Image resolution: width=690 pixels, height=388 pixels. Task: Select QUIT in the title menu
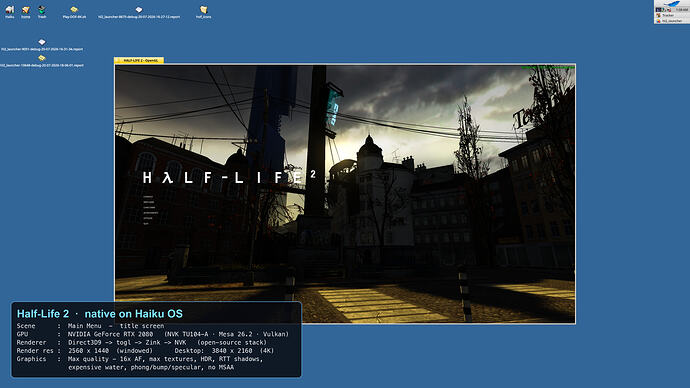pos(146,223)
